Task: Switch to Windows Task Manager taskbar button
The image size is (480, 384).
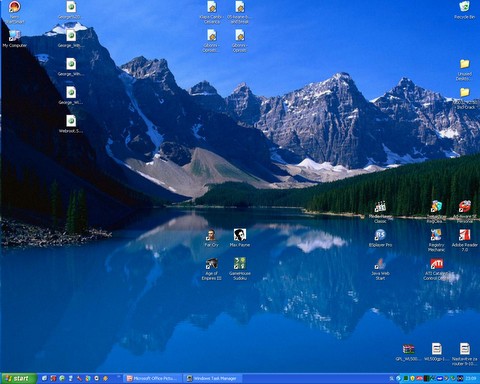Action: (213, 378)
